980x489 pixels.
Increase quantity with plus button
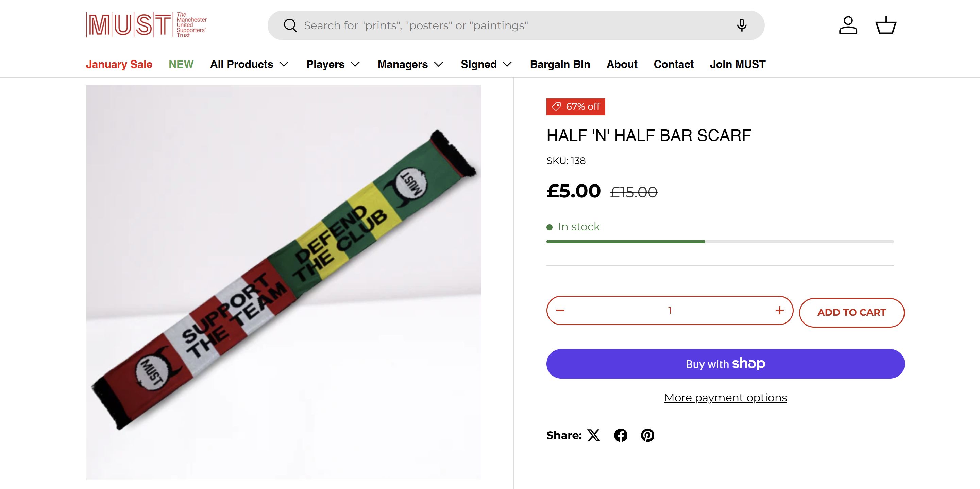click(x=779, y=310)
